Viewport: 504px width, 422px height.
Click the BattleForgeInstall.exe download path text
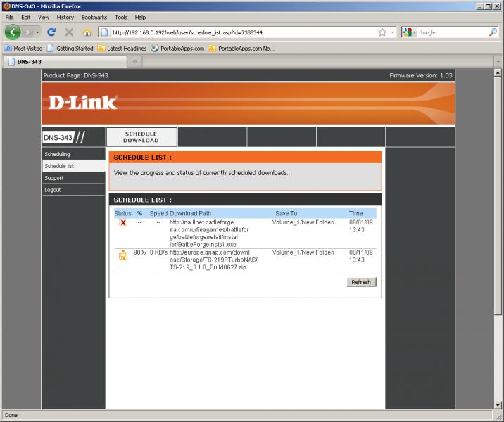tap(209, 234)
